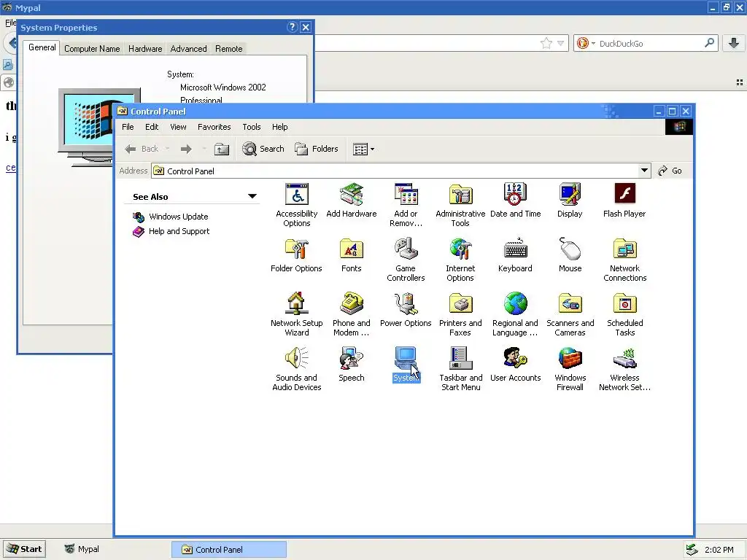The width and height of the screenshot is (747, 560).
Task: Open the Edit menu
Action: tap(152, 127)
